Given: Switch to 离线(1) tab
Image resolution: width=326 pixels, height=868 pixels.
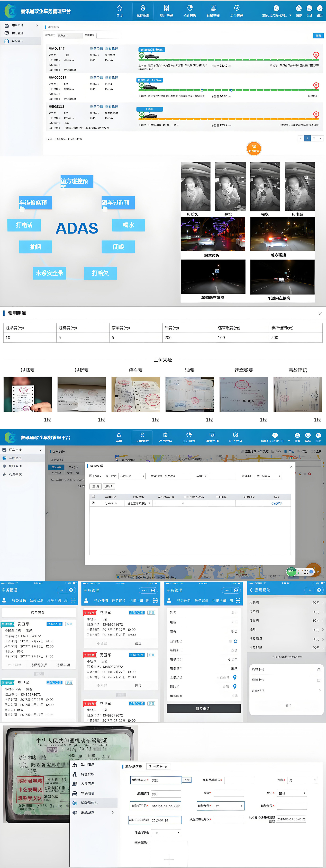Looking at the screenshot, I should click(73, 467).
